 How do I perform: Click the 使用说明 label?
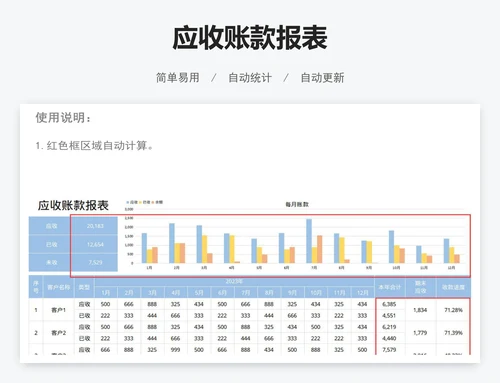point(63,117)
